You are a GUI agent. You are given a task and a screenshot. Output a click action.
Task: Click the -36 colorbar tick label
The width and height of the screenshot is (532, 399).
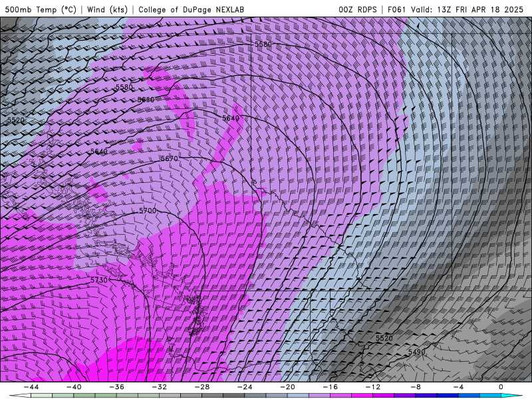(x=117, y=387)
